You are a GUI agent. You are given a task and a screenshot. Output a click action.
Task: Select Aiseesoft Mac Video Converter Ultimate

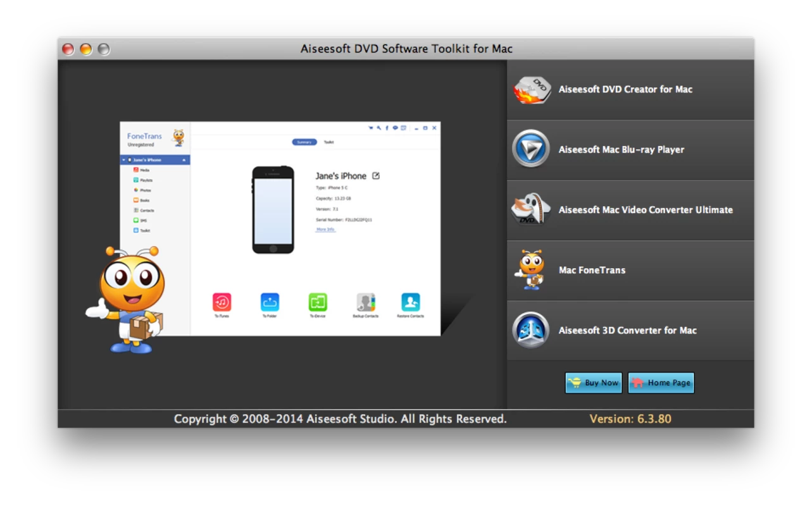point(630,210)
